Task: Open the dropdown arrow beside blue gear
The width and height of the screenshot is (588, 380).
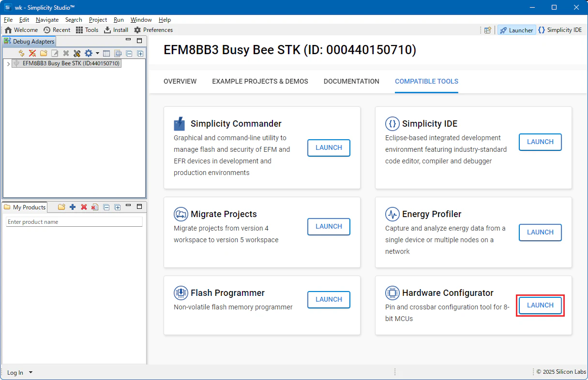Action: coord(97,53)
